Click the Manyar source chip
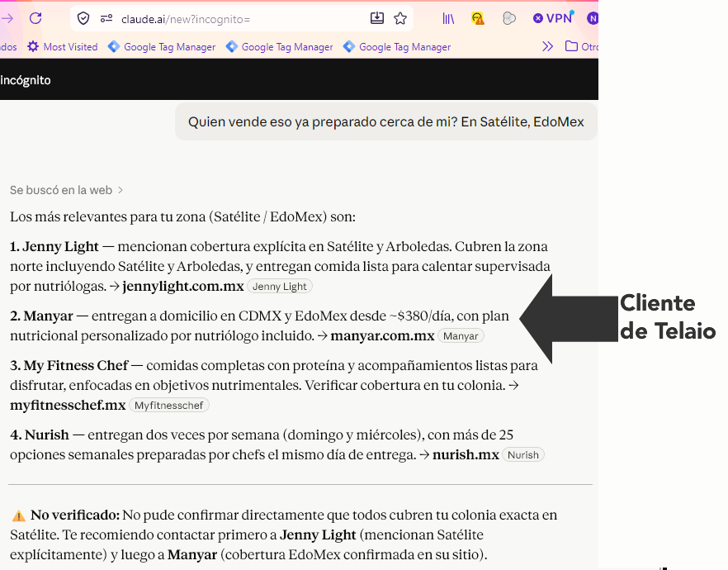The image size is (728, 570). pos(461,336)
